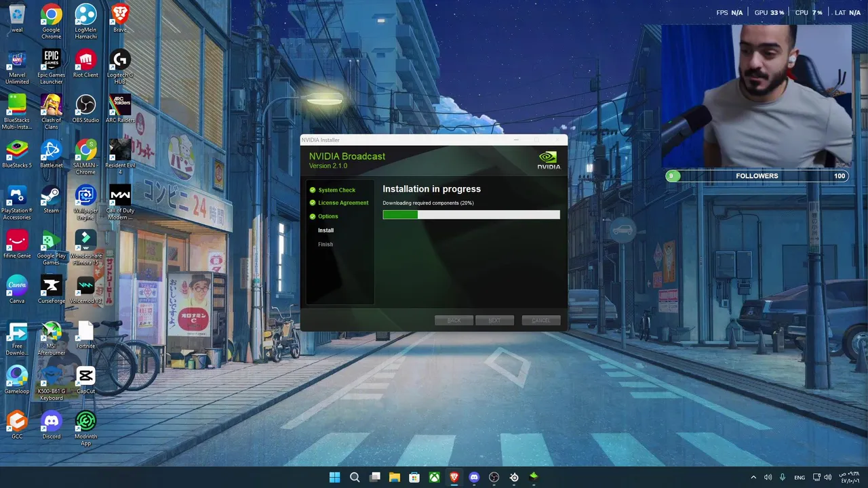Viewport: 868px width, 488px height.
Task: Open the ENG language switcher
Action: click(800, 477)
